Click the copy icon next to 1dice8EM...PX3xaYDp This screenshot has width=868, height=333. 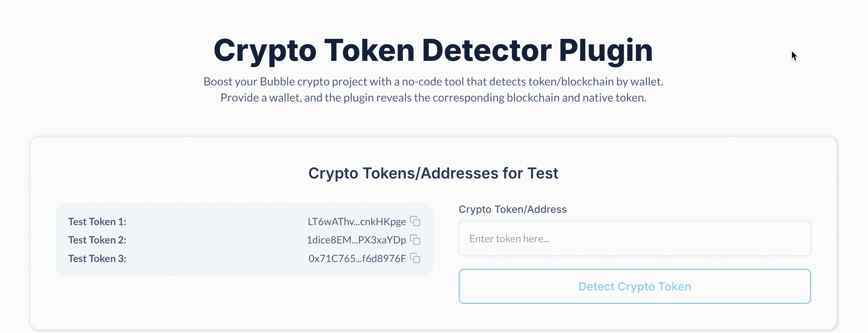416,240
